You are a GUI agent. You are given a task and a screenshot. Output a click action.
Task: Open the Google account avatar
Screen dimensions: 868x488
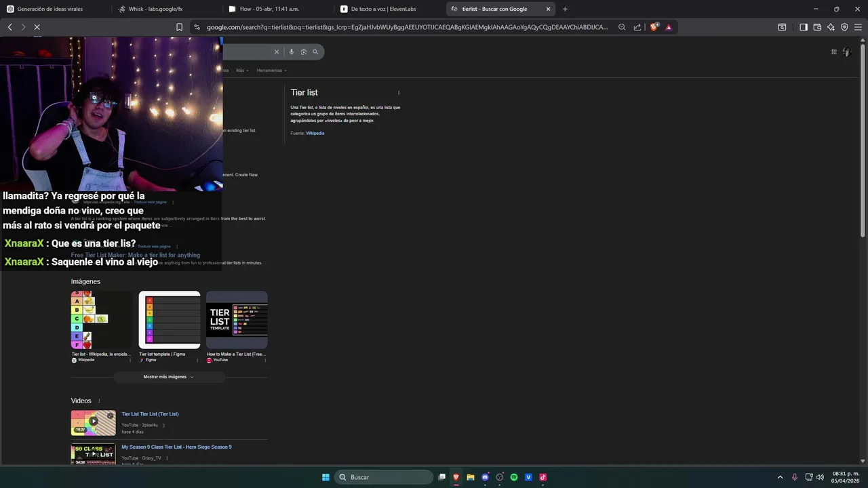pos(846,52)
